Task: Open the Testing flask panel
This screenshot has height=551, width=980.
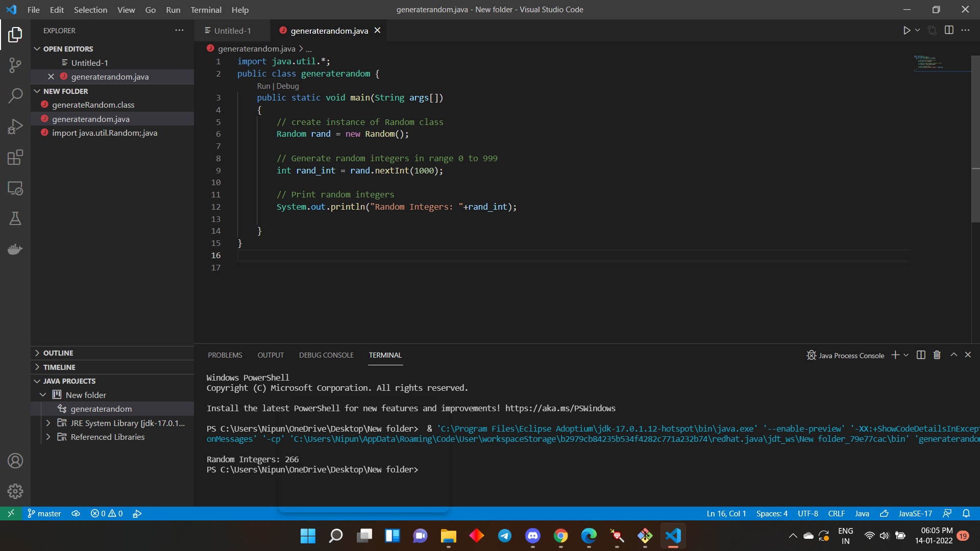Action: tap(15, 218)
